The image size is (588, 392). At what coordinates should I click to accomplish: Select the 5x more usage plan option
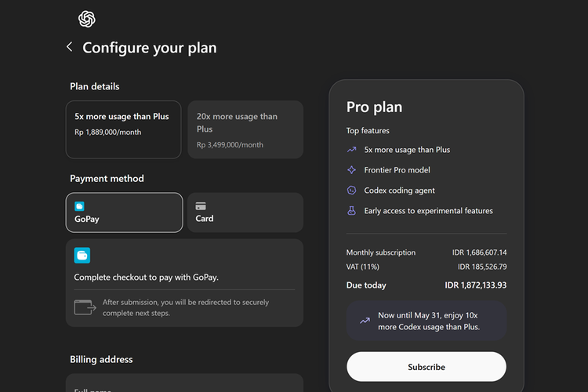125,129
